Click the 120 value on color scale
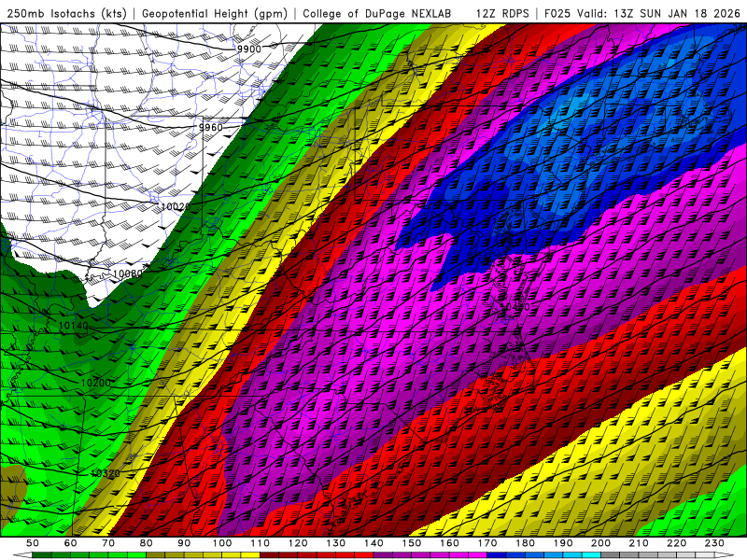 (298, 543)
